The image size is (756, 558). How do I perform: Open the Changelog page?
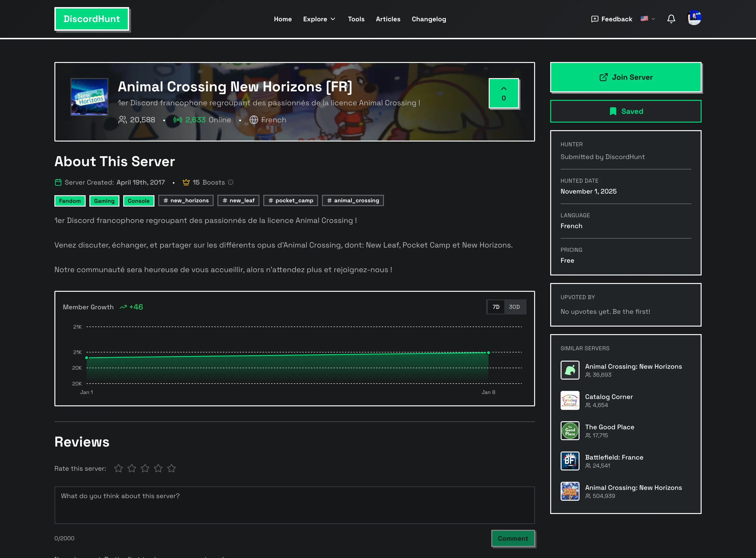tap(428, 19)
